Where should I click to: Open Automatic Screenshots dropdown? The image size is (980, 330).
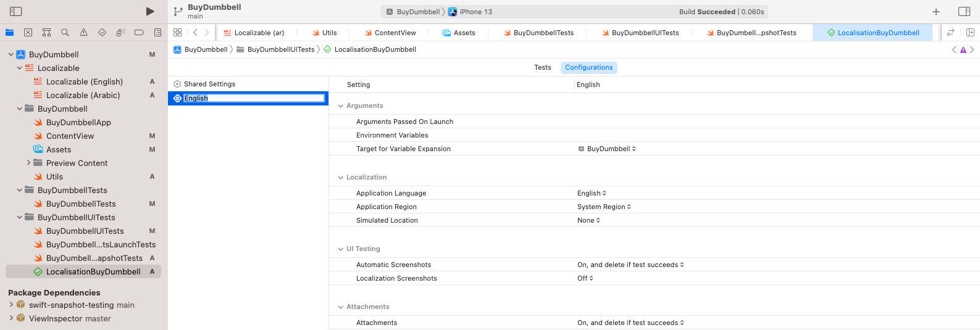click(x=630, y=265)
